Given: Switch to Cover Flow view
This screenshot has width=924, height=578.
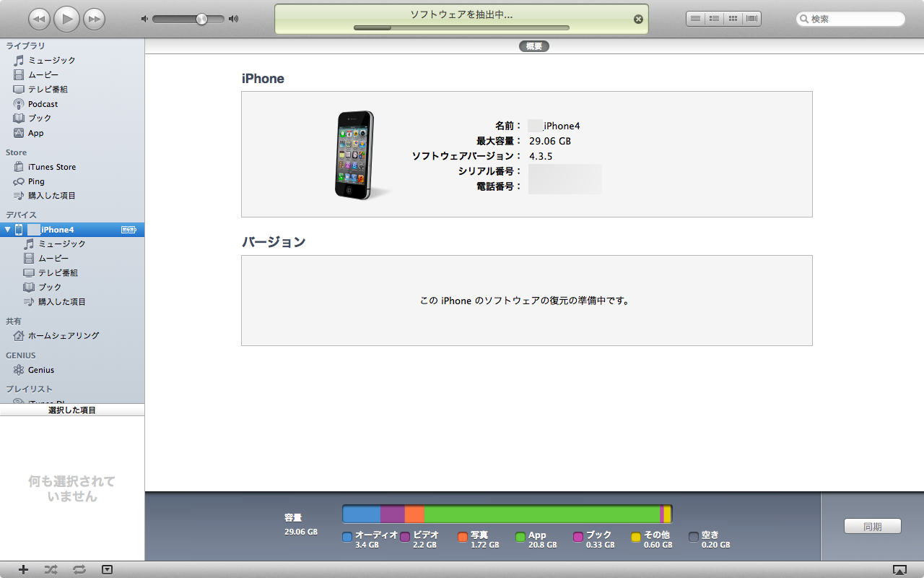Looking at the screenshot, I should point(751,19).
